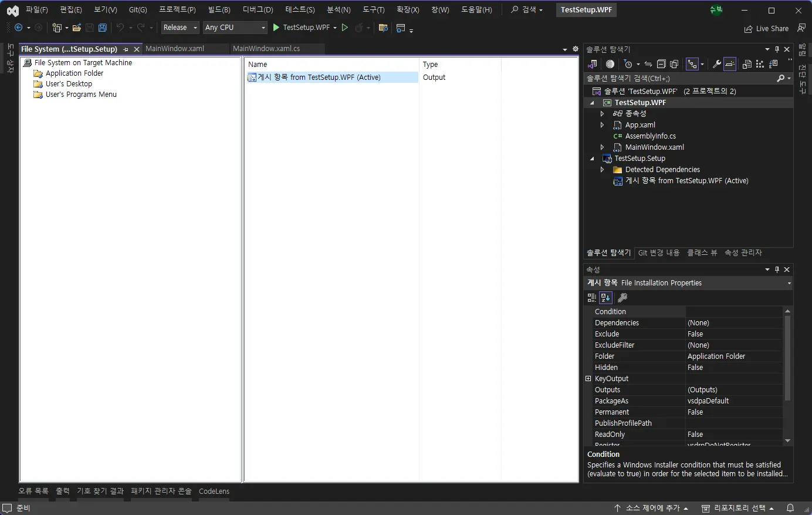Image resolution: width=812 pixels, height=515 pixels.
Task: Switch Properties to Alphabetical sort
Action: click(x=605, y=298)
